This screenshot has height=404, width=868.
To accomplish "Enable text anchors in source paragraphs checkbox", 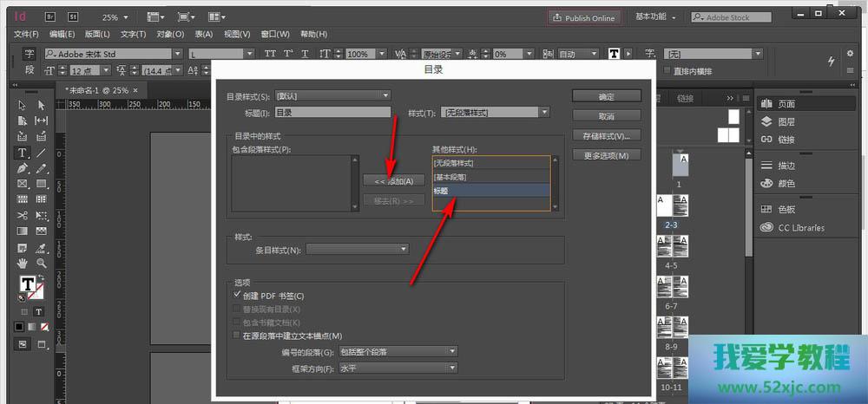I will (238, 336).
